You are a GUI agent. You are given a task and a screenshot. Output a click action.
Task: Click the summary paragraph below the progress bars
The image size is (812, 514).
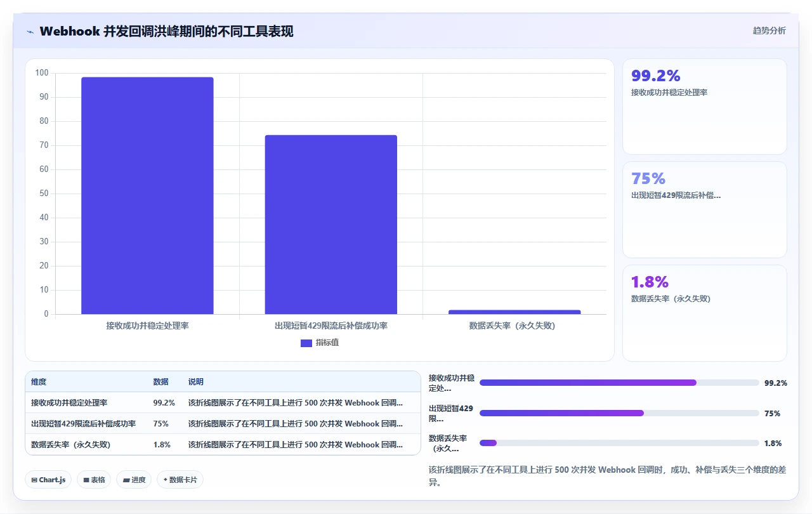[x=607, y=476]
